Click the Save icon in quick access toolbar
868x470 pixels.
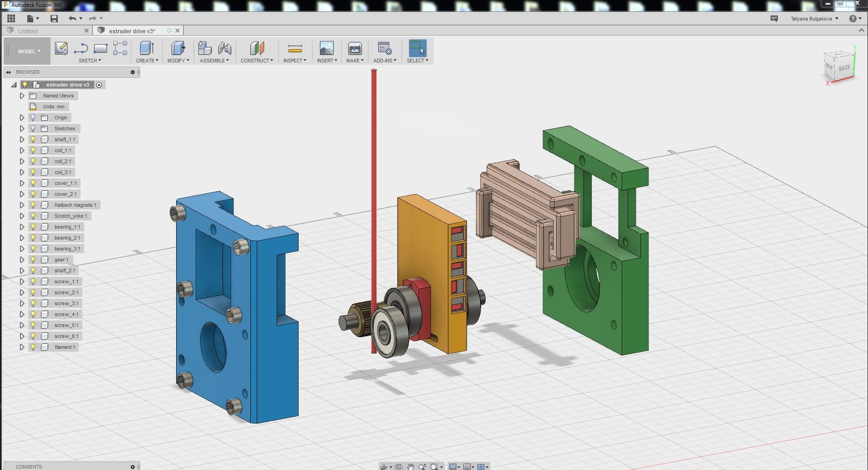tap(54, 18)
